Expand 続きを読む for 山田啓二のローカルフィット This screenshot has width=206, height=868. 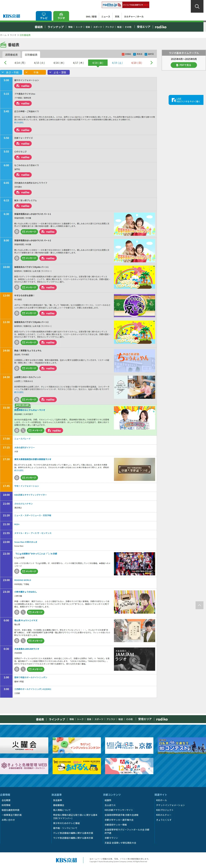[x=19, y=392]
